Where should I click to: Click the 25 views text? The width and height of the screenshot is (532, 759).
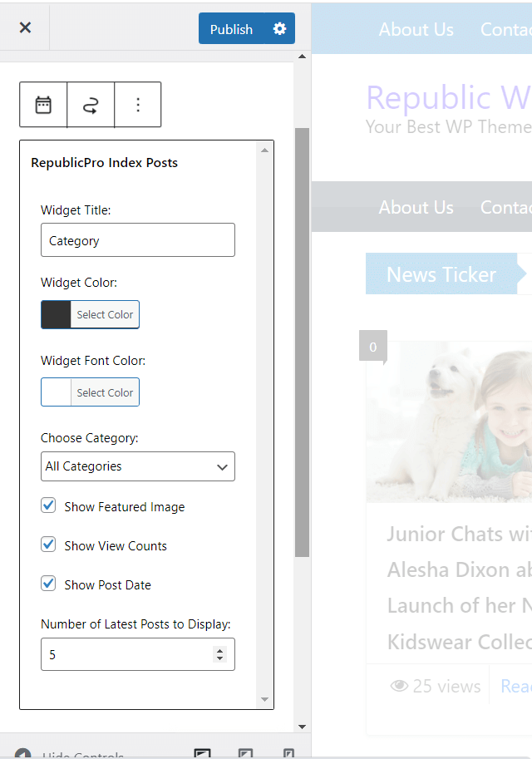(x=446, y=686)
